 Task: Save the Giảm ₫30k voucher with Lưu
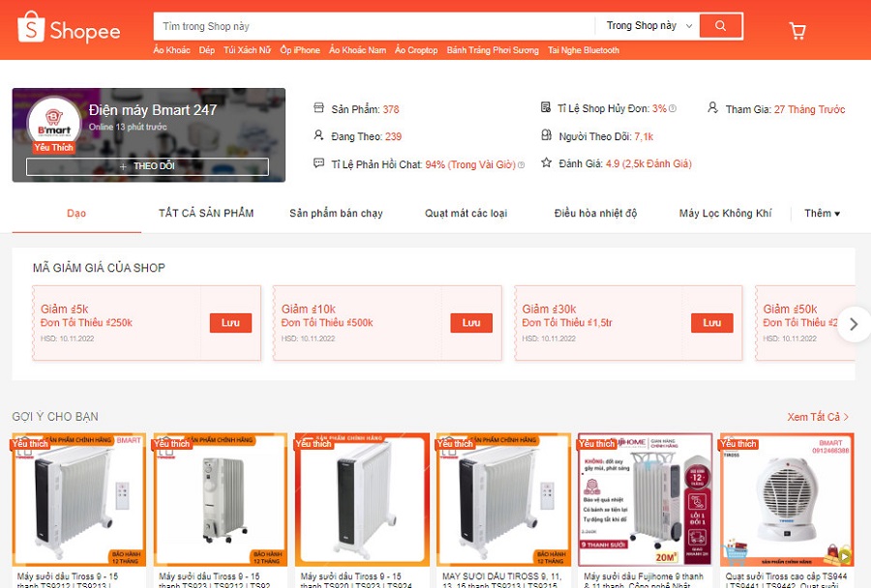[711, 323]
